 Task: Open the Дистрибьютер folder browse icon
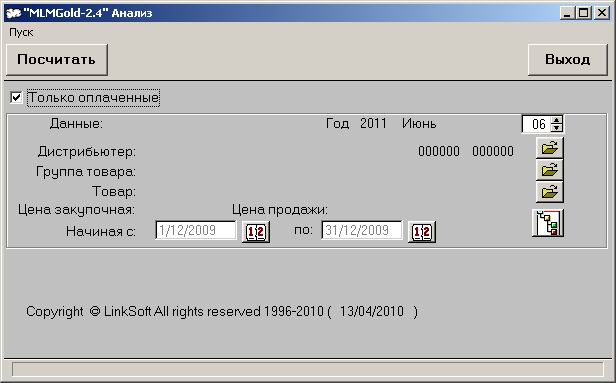550,148
